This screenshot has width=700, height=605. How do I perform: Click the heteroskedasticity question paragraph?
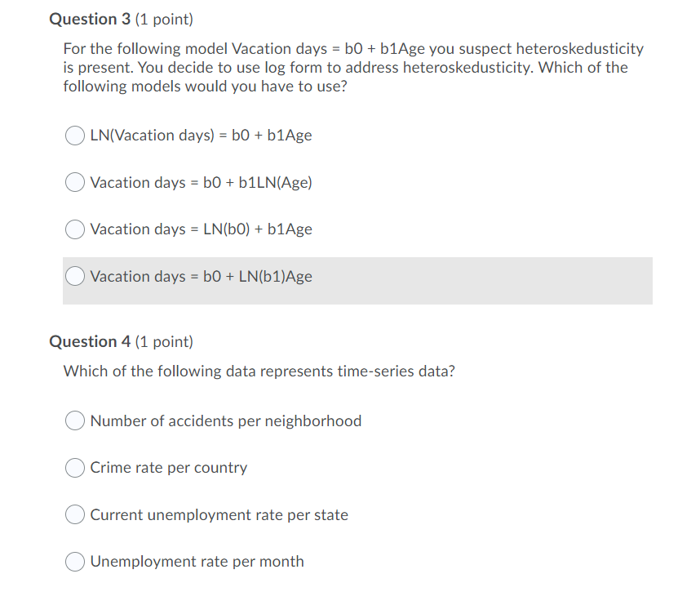point(353,68)
